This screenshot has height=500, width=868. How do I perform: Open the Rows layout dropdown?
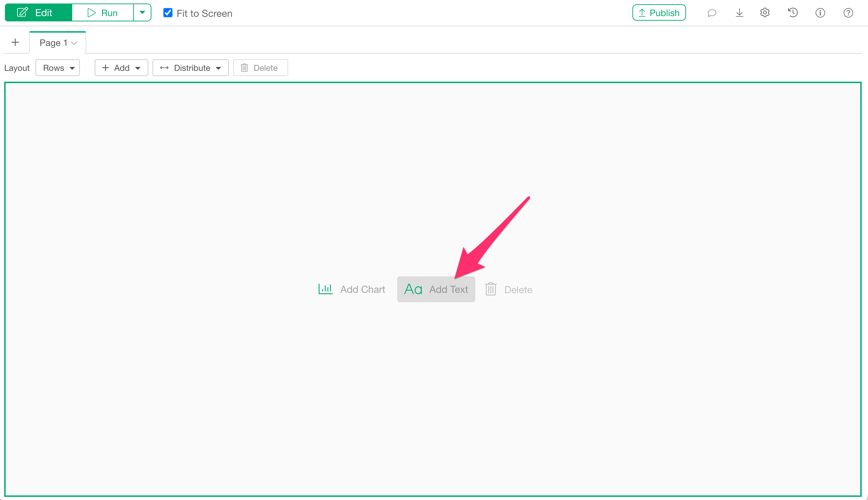(58, 68)
